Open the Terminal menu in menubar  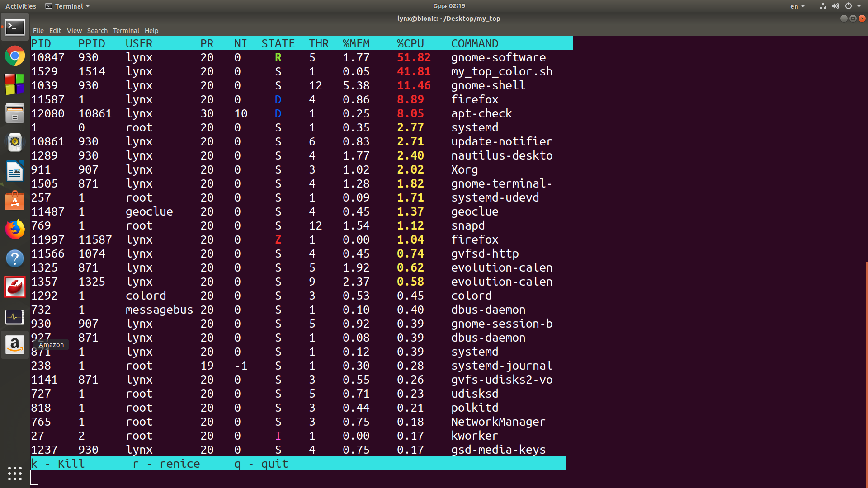tap(126, 31)
